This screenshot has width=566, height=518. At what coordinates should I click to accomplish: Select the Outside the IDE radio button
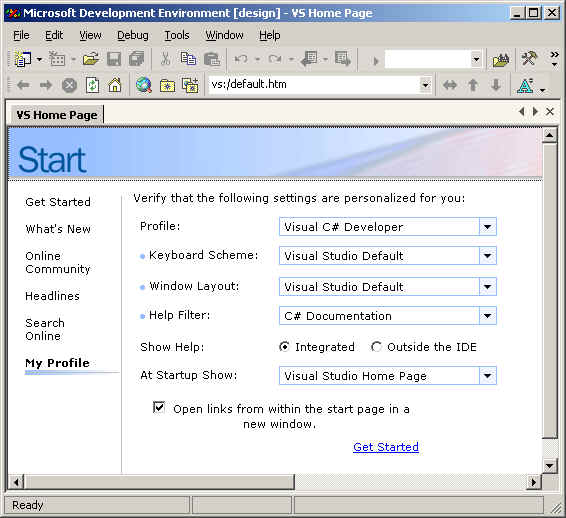[376, 347]
